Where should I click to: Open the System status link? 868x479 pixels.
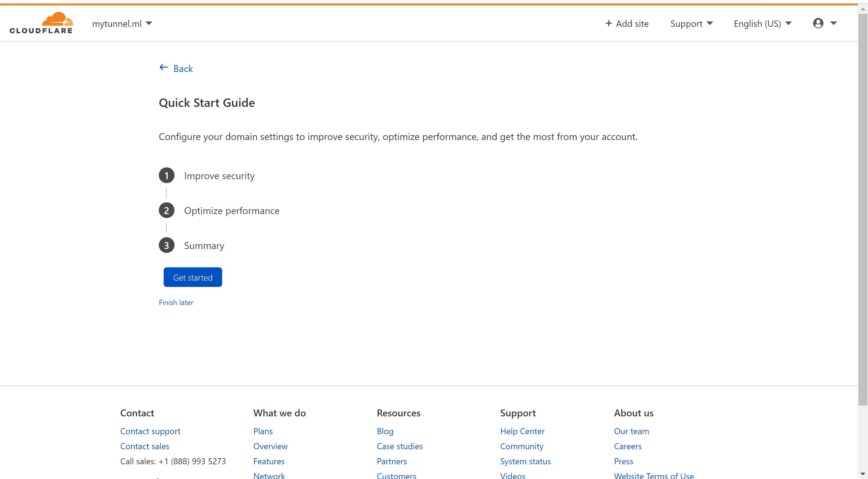525,461
